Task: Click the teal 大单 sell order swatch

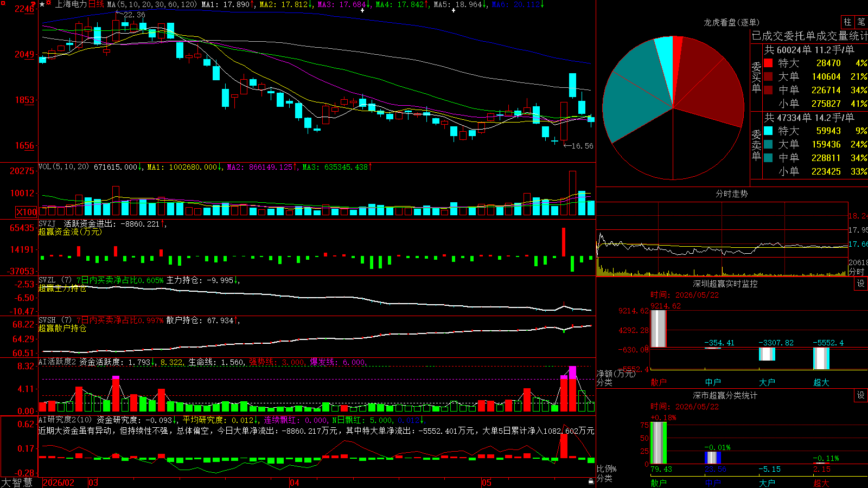Action: (x=768, y=144)
